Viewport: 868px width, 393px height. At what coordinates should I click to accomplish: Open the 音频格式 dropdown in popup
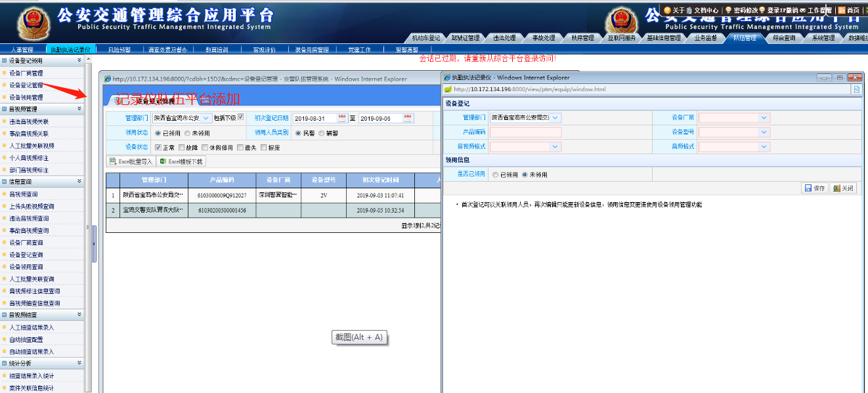[x=764, y=146]
